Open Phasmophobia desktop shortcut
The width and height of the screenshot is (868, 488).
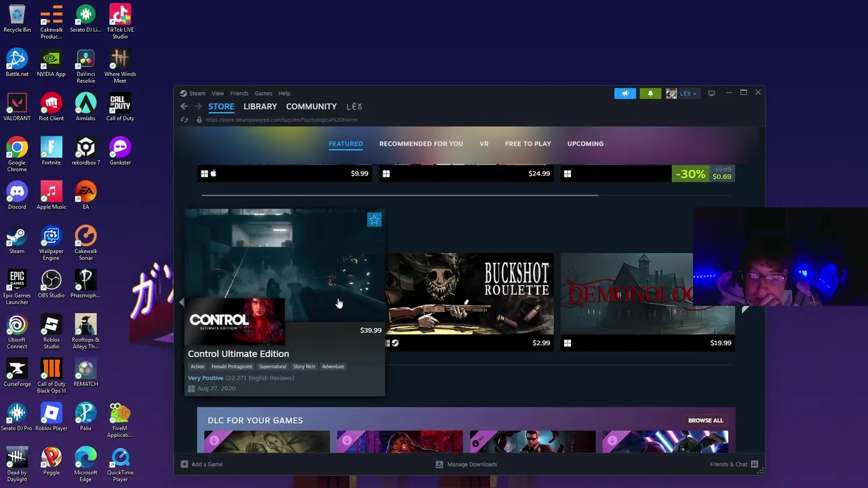coord(85,284)
